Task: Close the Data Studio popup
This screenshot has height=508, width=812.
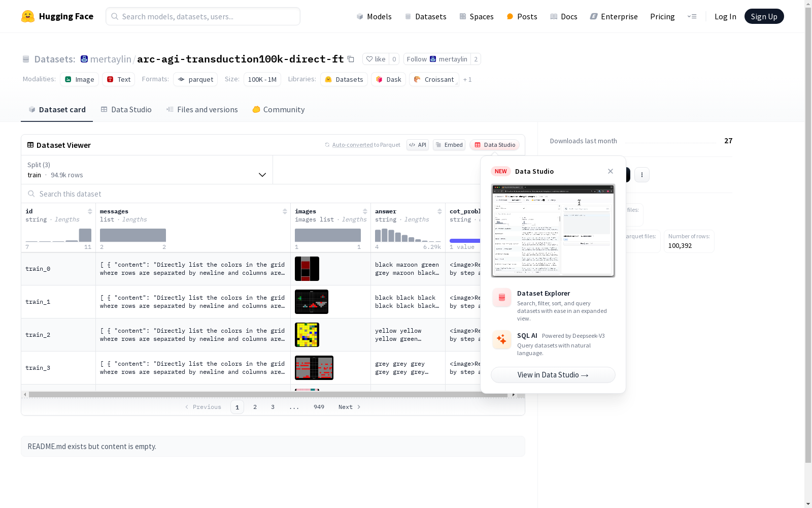Action: click(x=611, y=171)
